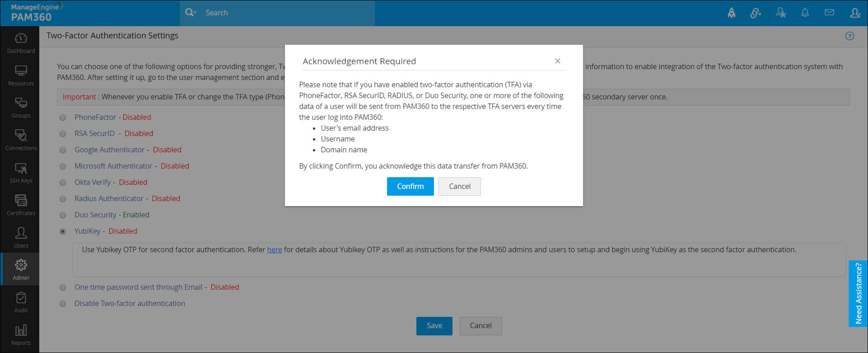Cancel the TFA settings page changes

pyautogui.click(x=481, y=326)
